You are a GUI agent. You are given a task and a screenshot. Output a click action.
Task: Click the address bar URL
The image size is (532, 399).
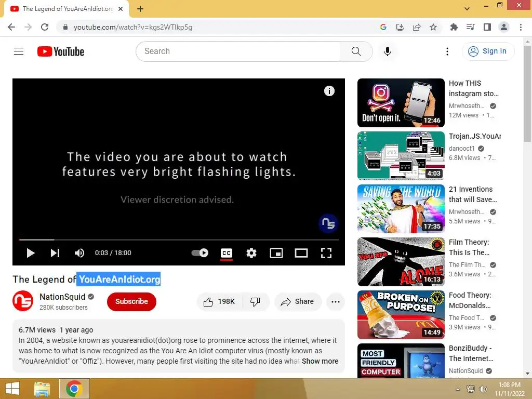tap(133, 27)
